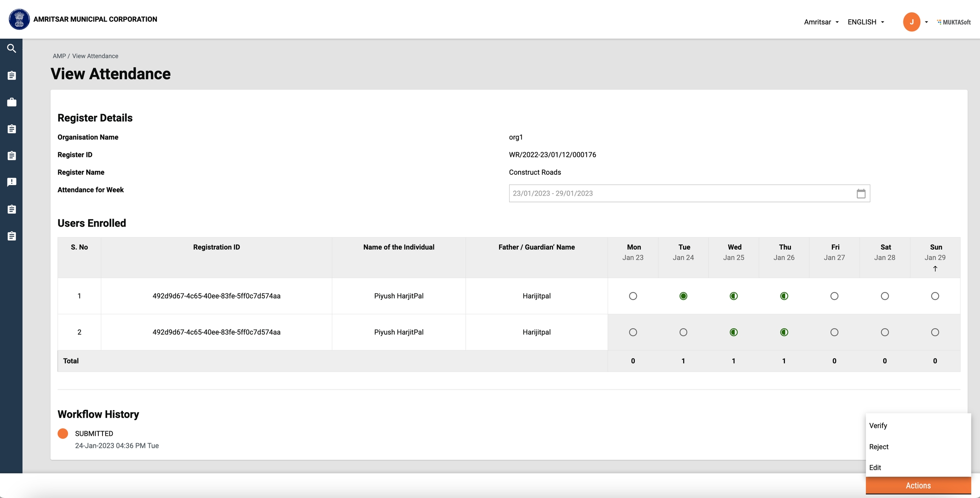Open the ENGLISH language dropdown
Screen dimensions: 980x498
[866, 22]
